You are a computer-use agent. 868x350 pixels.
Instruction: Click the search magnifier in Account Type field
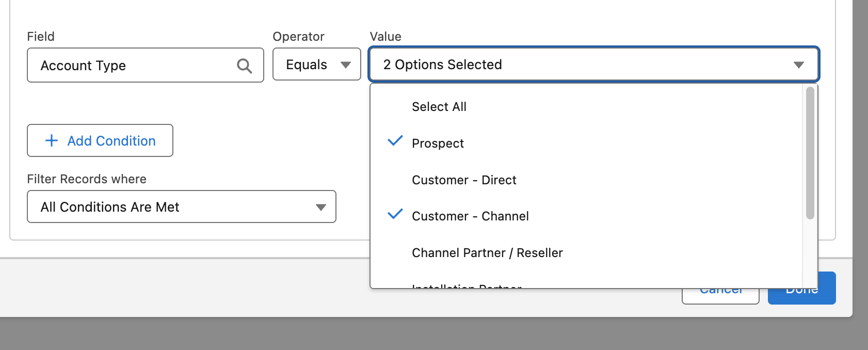(x=244, y=66)
